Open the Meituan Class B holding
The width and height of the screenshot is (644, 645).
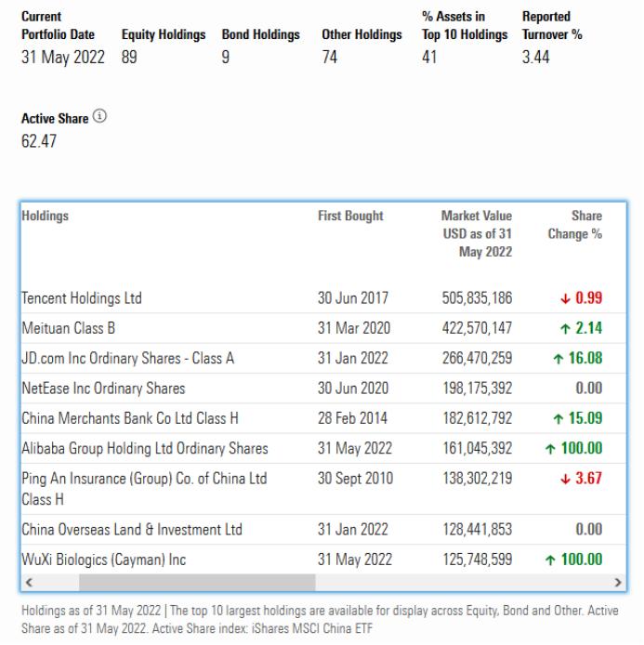click(x=69, y=328)
